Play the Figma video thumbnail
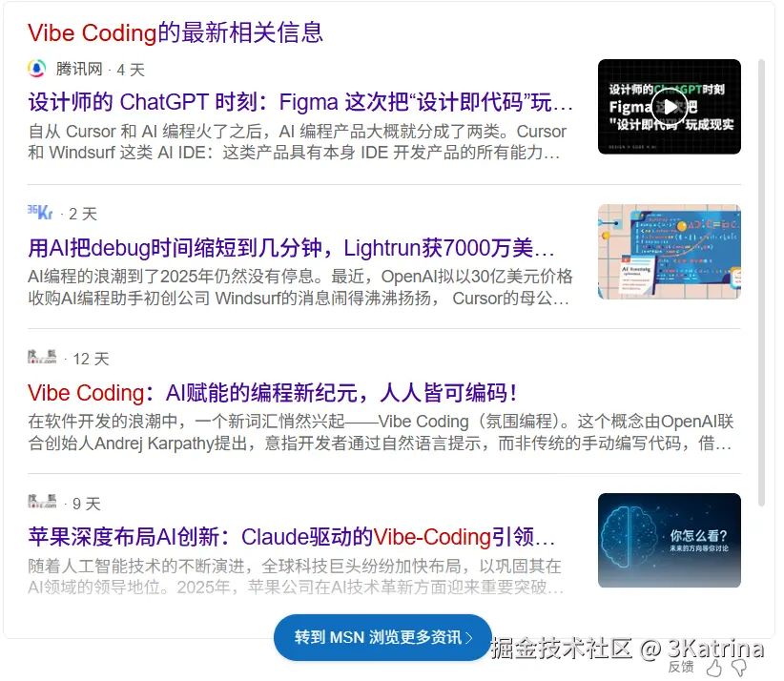 tap(669, 107)
